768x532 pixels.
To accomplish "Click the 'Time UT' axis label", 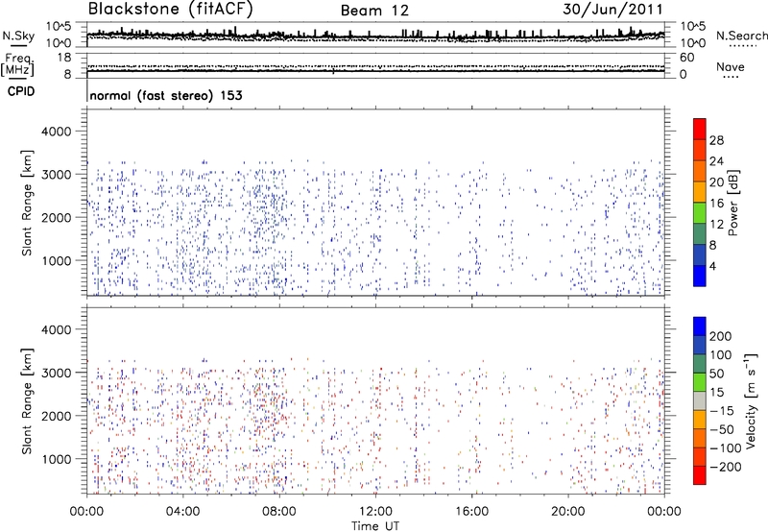I will coord(375,525).
